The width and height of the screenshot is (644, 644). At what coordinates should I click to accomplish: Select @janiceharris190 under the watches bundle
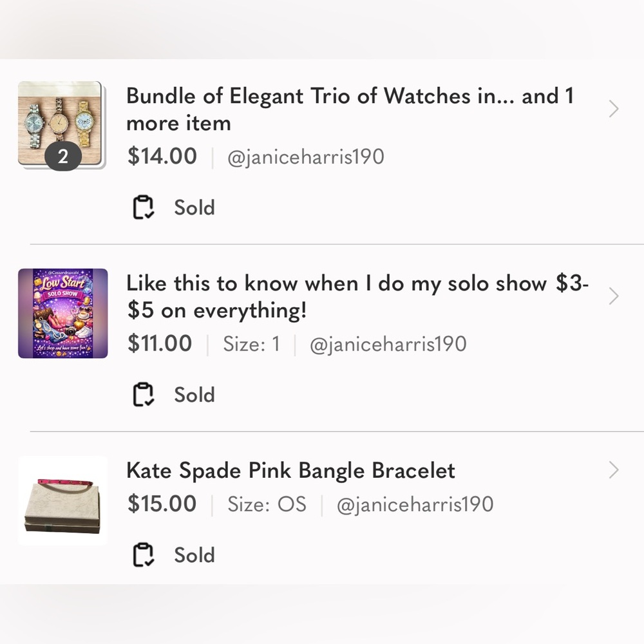pyautogui.click(x=306, y=156)
